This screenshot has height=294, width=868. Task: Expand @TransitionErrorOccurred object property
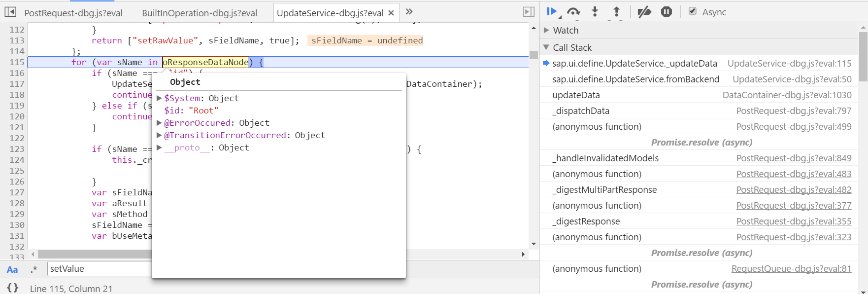click(x=159, y=135)
